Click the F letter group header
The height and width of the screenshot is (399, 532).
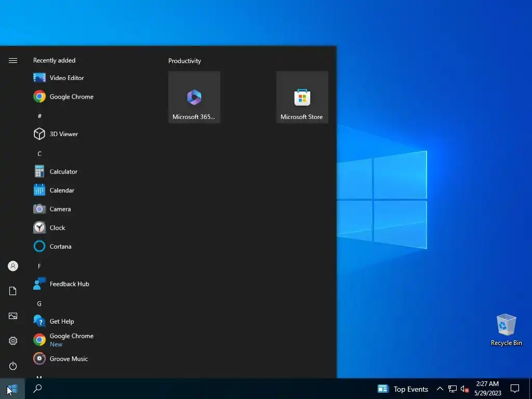click(39, 267)
